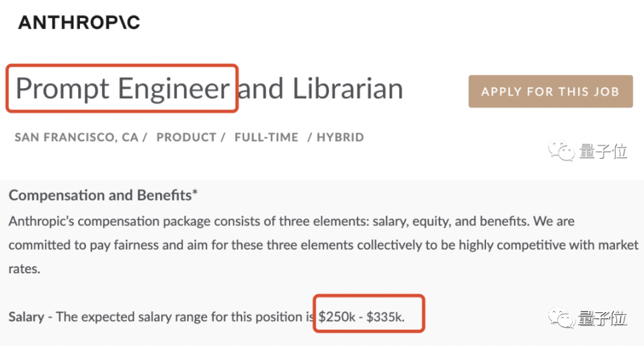Screen dimensions: 644x346
Task: Click the 量子位 watermark text under Apply button
Action: (603, 151)
